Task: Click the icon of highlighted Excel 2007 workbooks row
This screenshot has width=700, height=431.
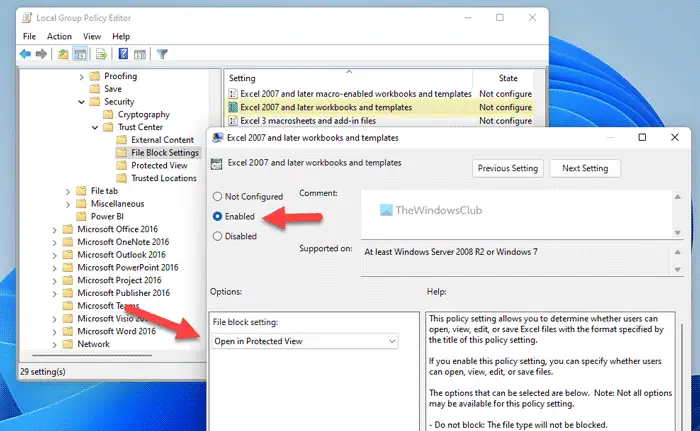Action: click(233, 107)
